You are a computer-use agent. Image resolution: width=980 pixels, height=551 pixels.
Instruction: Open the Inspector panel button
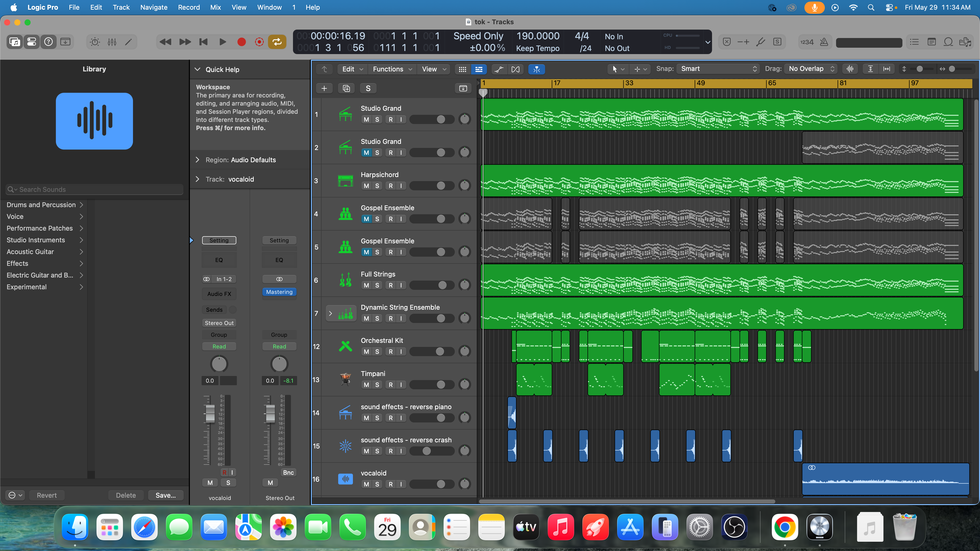click(x=32, y=42)
